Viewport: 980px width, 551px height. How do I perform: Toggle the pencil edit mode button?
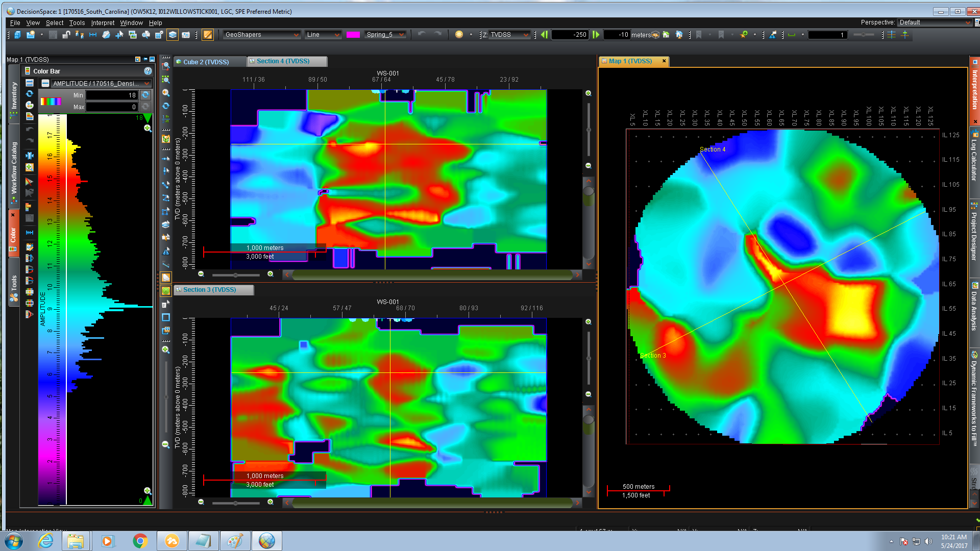pyautogui.click(x=208, y=35)
